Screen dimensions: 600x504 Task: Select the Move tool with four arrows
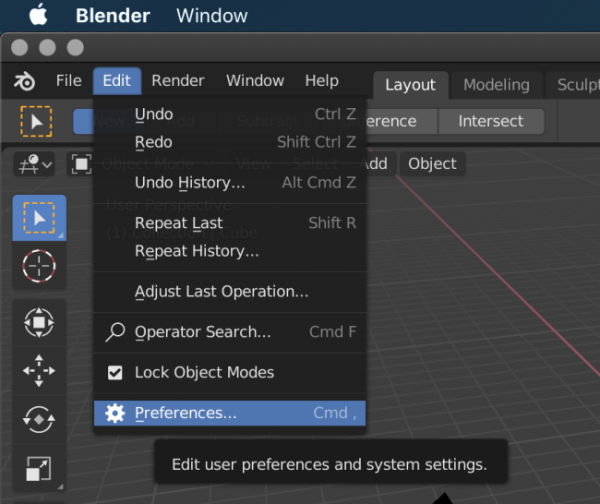(x=39, y=371)
